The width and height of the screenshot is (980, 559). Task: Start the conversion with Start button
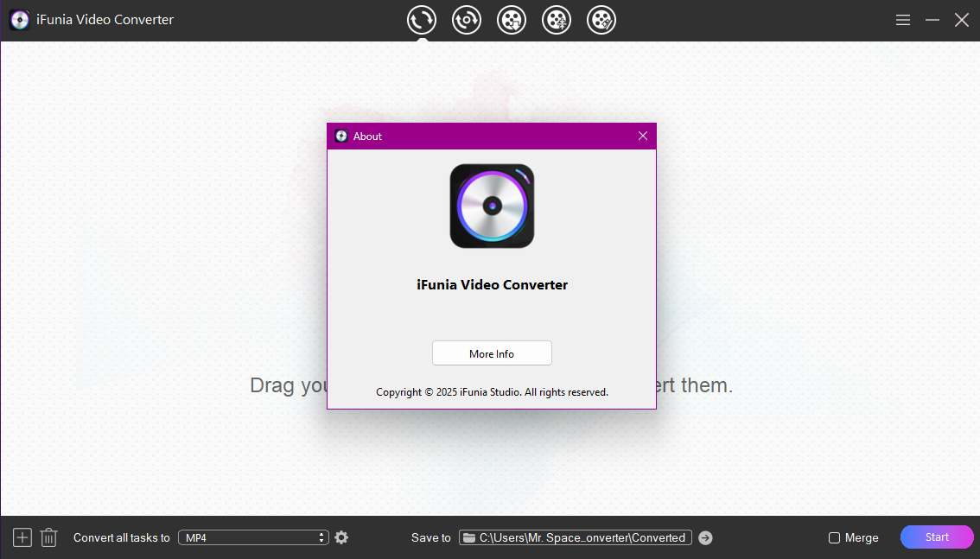[937, 537]
